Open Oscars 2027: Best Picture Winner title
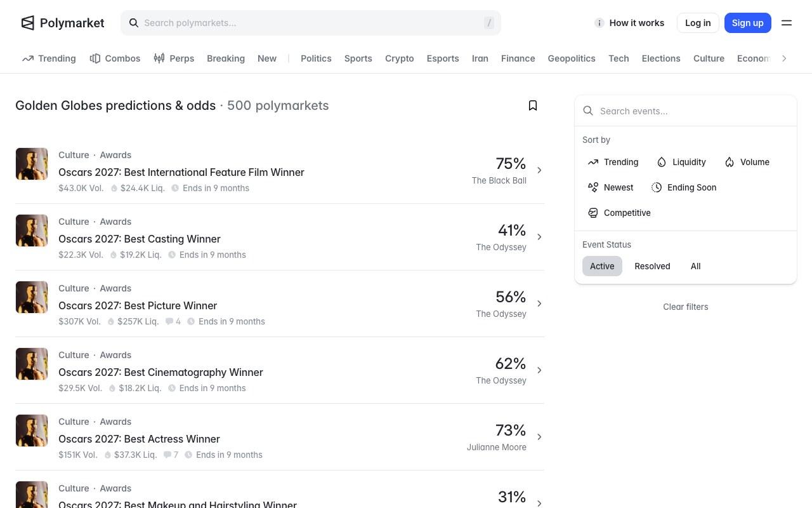 click(138, 305)
